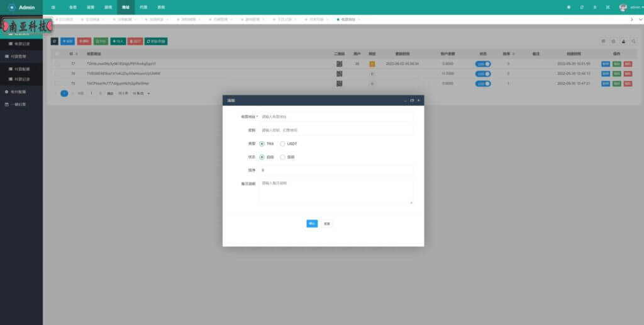Click the admin user avatar picture

pyautogui.click(x=623, y=8)
